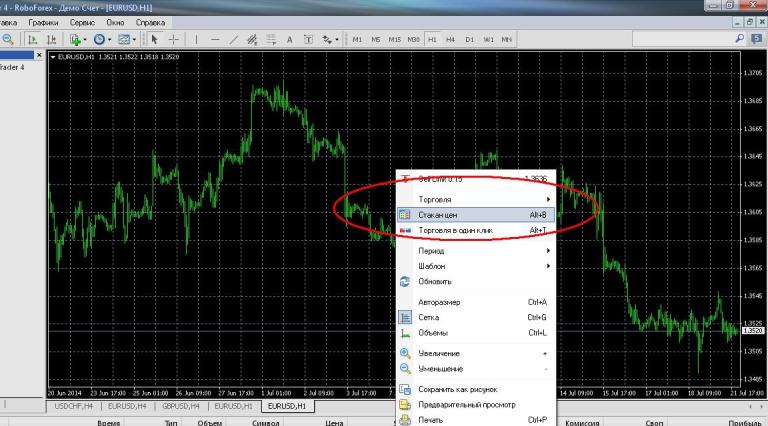This screenshot has width=768, height=426.
Task: Choose Увеличение zoom in entry
Action: 476,354
